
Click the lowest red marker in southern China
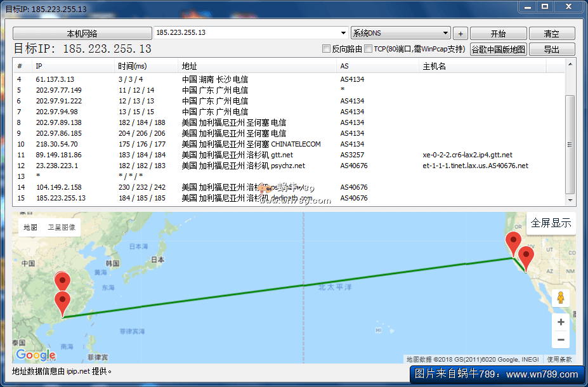click(62, 302)
